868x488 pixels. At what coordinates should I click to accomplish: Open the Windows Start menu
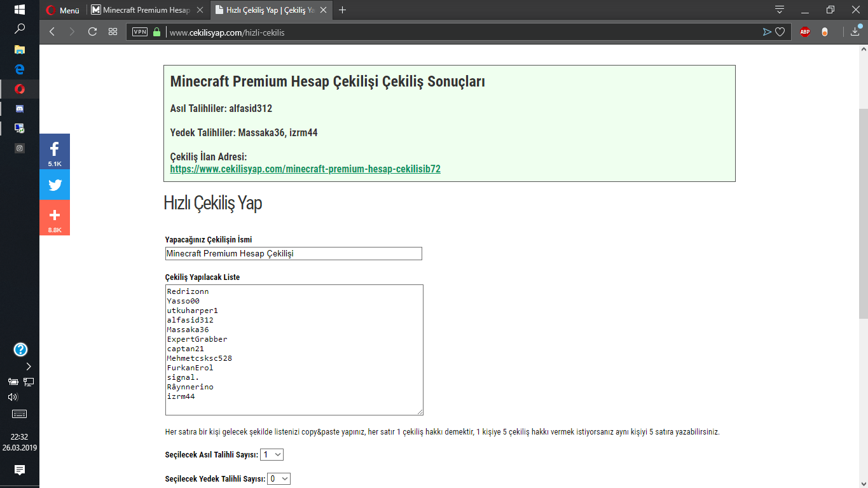[19, 10]
